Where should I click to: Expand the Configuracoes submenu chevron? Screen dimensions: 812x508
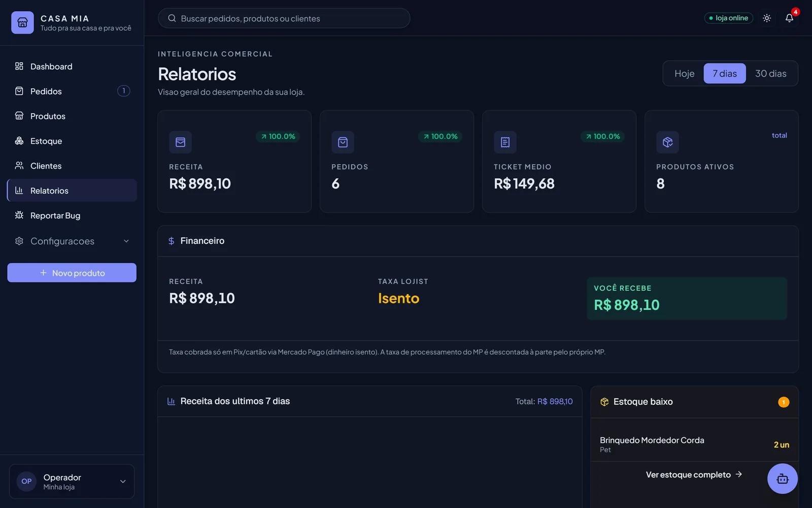pos(126,241)
